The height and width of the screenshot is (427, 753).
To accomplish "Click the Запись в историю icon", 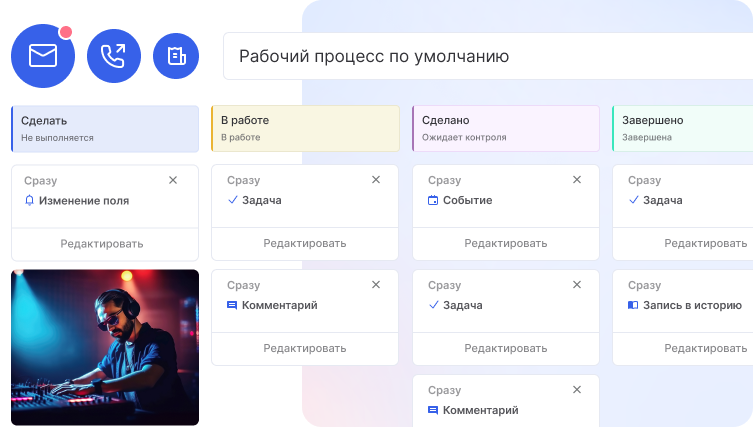I will pos(632,305).
